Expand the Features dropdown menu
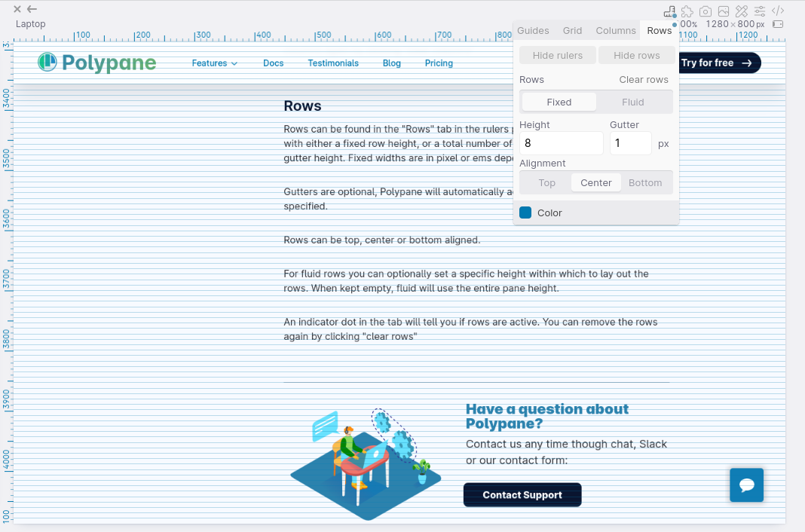The height and width of the screenshot is (532, 805). click(215, 63)
